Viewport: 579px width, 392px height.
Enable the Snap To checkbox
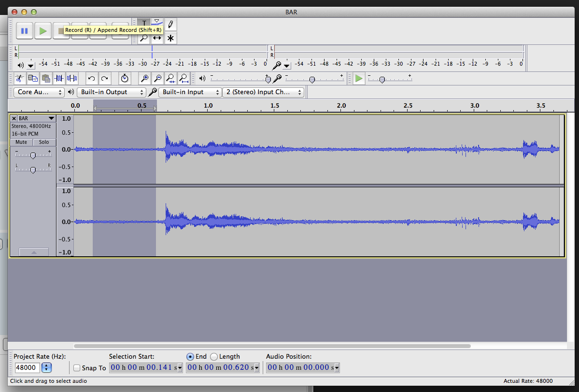[x=77, y=368]
